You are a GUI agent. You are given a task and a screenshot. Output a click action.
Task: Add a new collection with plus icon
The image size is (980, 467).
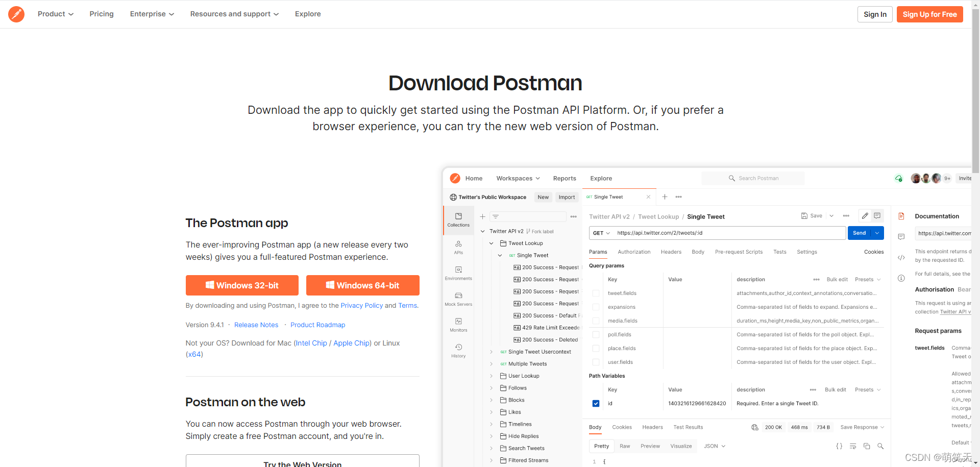[482, 217]
